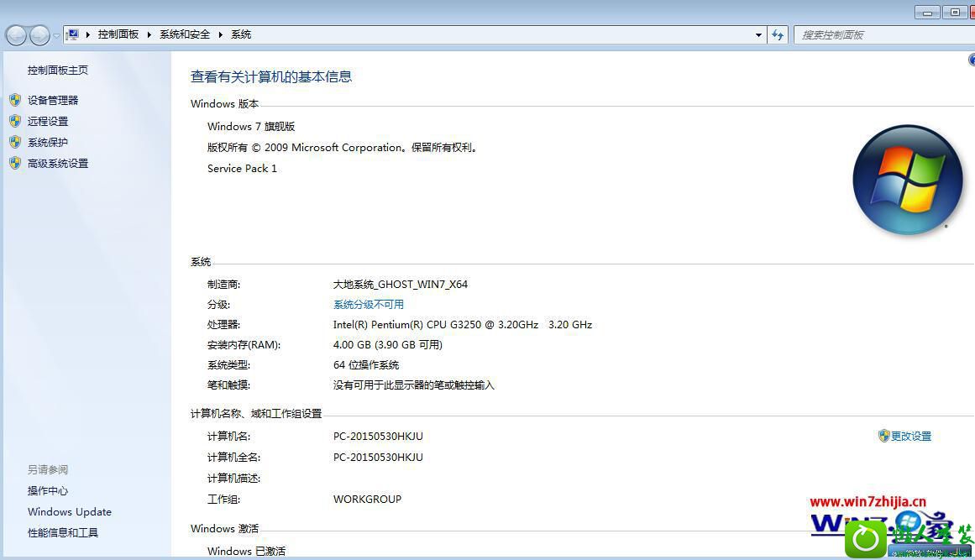Click the Back navigation arrow button
This screenshot has height=560, width=975.
pyautogui.click(x=16, y=35)
